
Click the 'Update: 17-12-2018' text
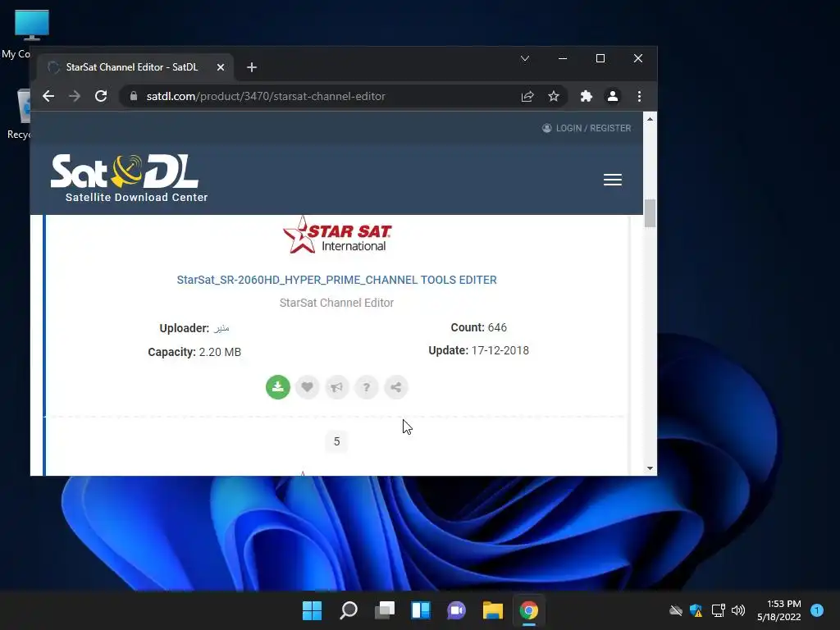click(x=478, y=350)
